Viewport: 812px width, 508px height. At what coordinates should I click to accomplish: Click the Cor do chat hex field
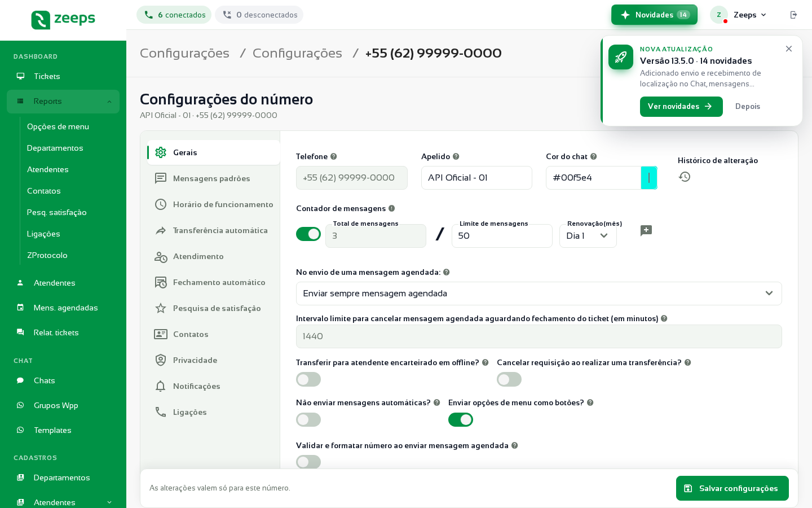[593, 178]
